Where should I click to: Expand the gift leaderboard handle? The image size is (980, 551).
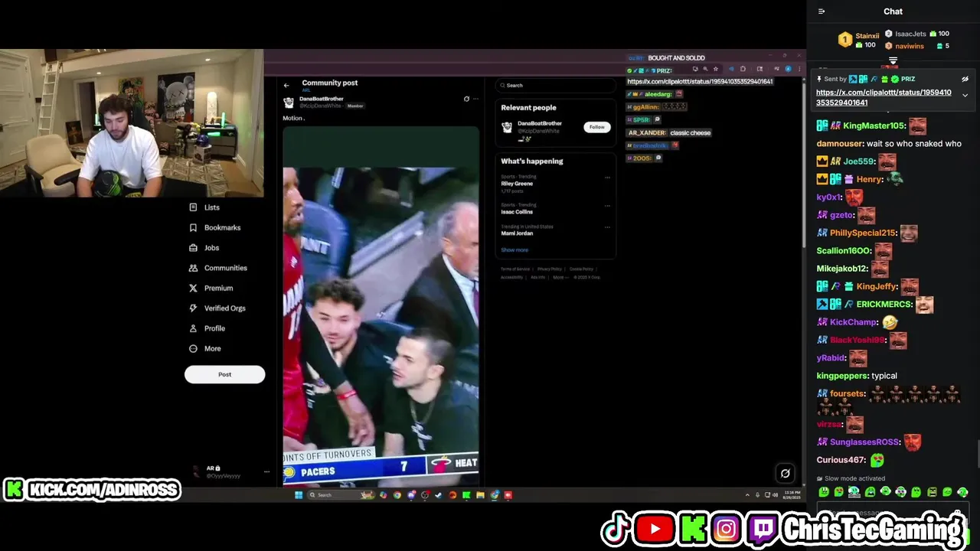893,60
